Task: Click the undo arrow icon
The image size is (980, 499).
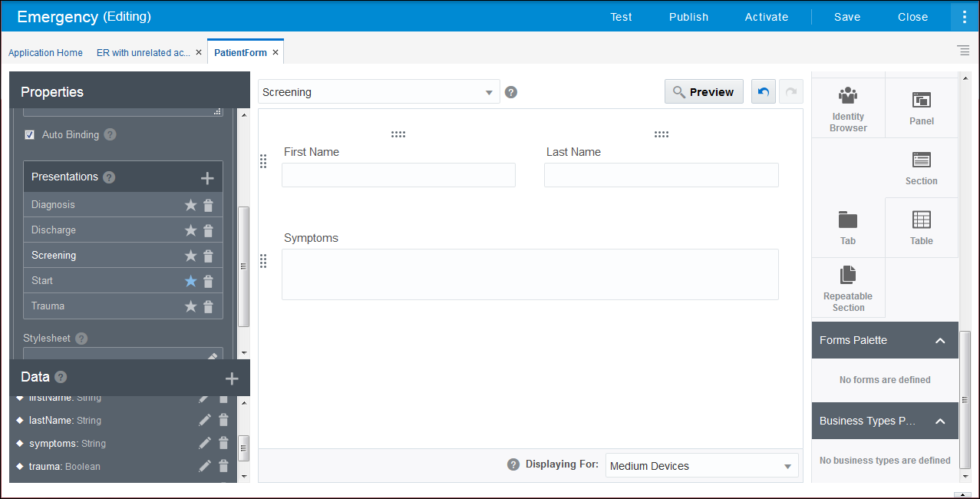Action: (x=763, y=92)
